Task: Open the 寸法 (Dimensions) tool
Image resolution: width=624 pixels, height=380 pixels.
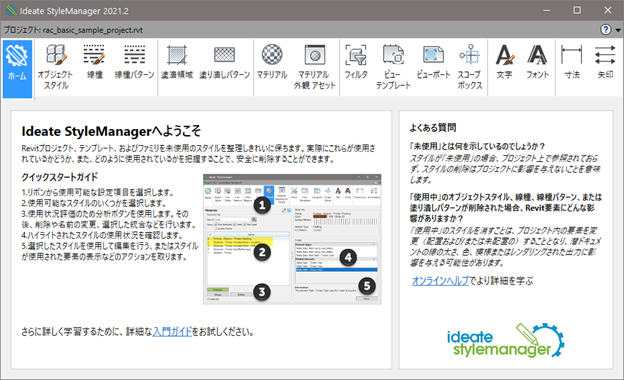Action: (572, 62)
